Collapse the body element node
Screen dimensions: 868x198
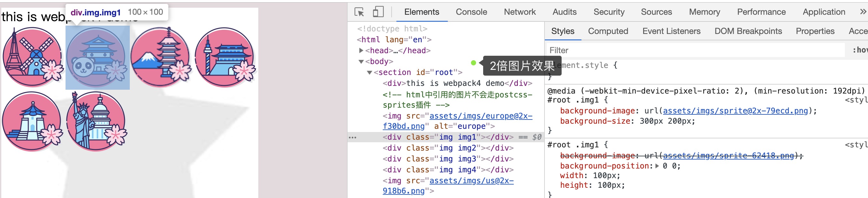pyautogui.click(x=361, y=62)
